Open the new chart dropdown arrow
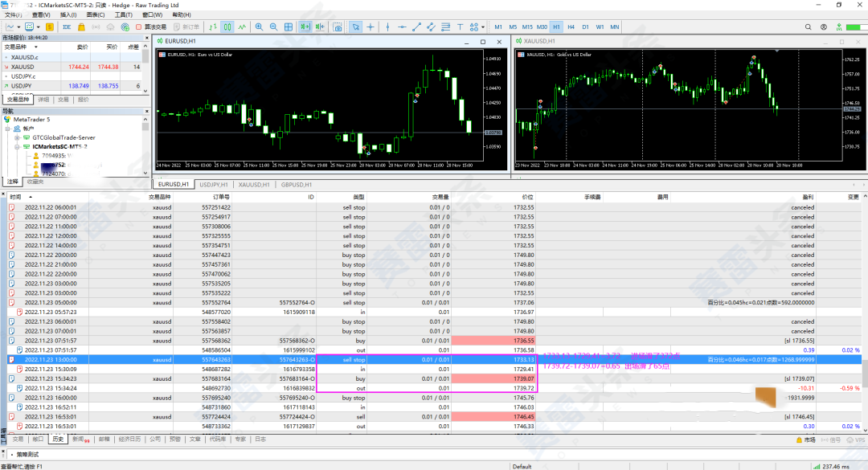868x470 pixels. [x=18, y=27]
